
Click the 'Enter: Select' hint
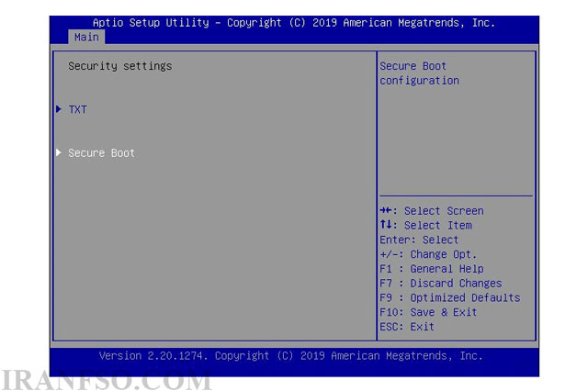[419, 240]
